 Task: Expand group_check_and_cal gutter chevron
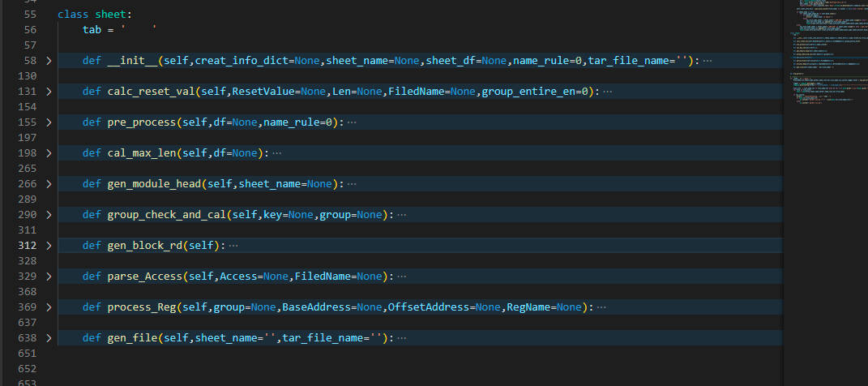coord(49,215)
